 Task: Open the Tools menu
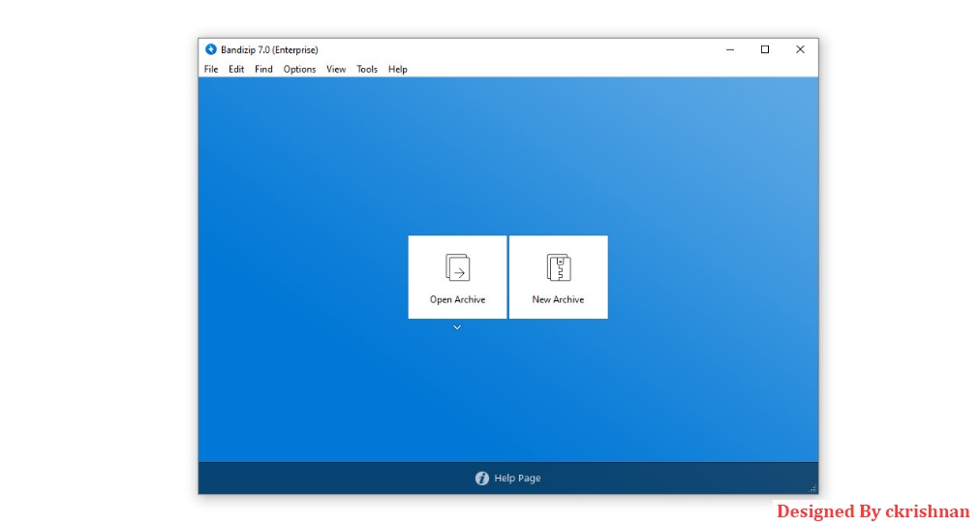367,70
